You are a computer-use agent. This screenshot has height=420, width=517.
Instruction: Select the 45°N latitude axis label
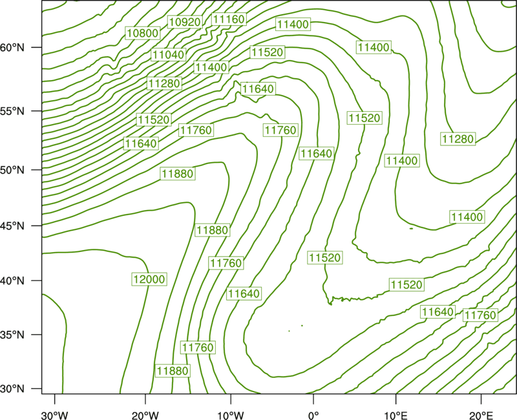(12, 226)
